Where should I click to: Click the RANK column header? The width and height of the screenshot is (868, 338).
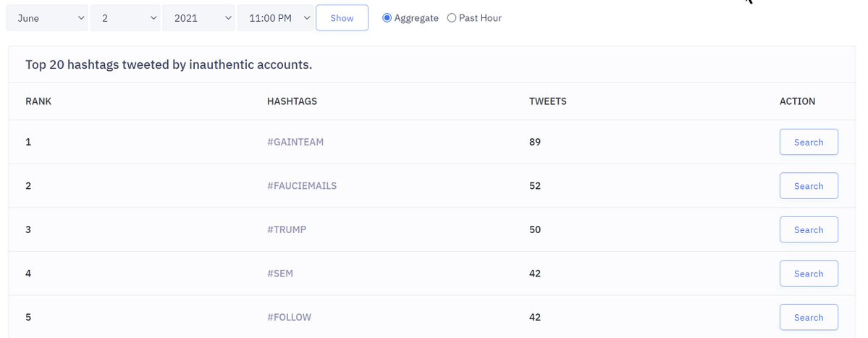coord(38,101)
